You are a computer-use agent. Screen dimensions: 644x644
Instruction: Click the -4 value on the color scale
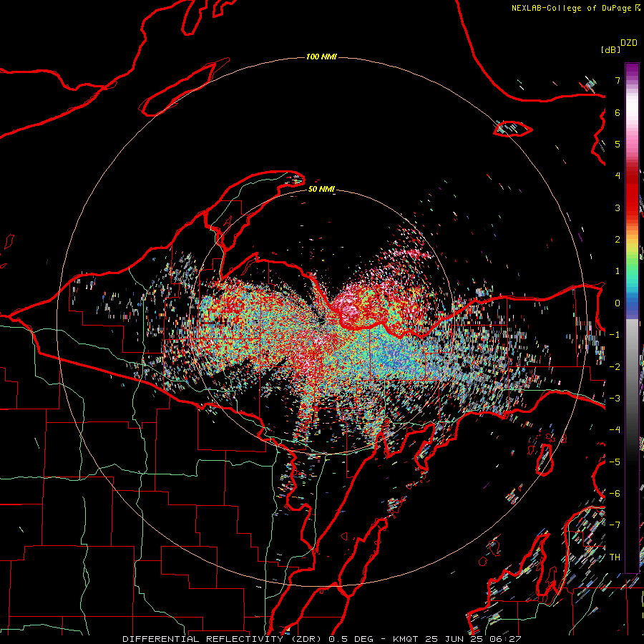coord(615,430)
